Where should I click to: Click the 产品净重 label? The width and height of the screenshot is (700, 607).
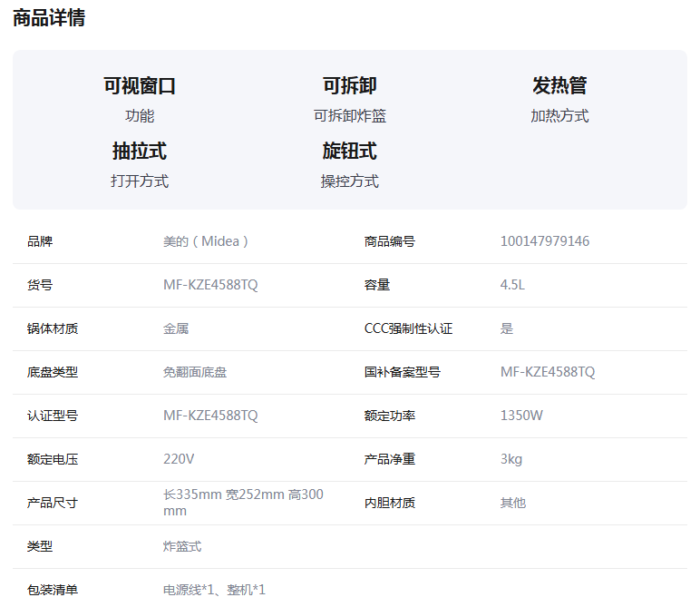click(x=390, y=459)
